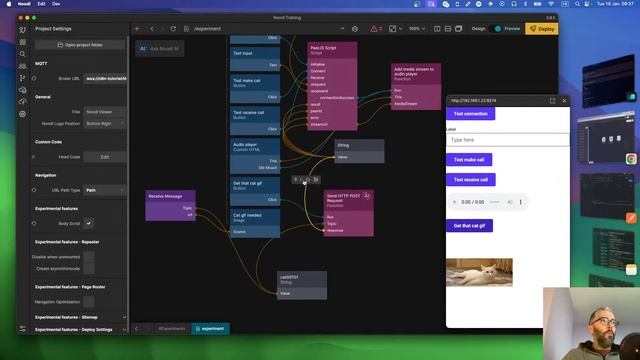Open the sliders icon at the sidebar bottom

22,329
